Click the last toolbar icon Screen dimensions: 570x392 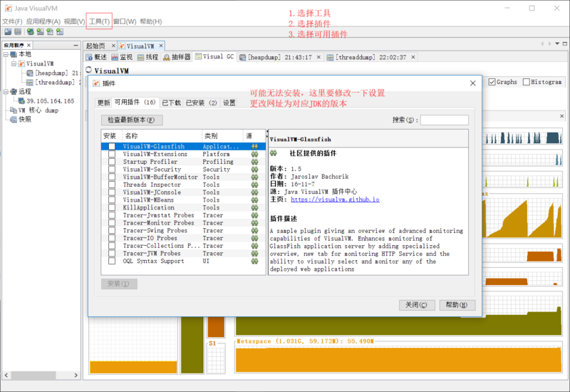click(60, 31)
